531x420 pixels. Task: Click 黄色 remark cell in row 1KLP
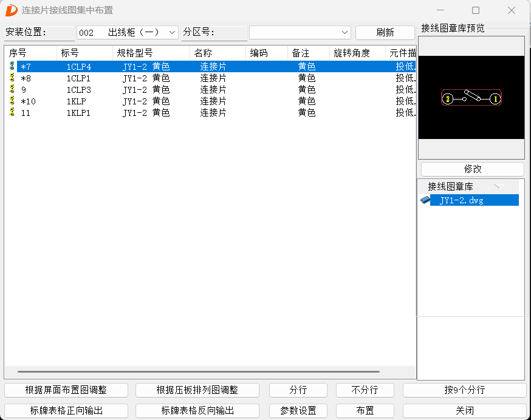(307, 101)
